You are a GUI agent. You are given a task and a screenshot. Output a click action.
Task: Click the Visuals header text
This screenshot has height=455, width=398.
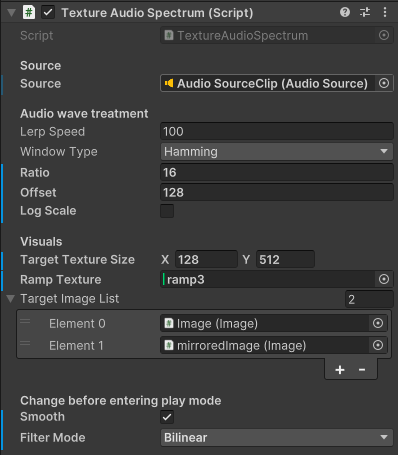[x=41, y=241]
